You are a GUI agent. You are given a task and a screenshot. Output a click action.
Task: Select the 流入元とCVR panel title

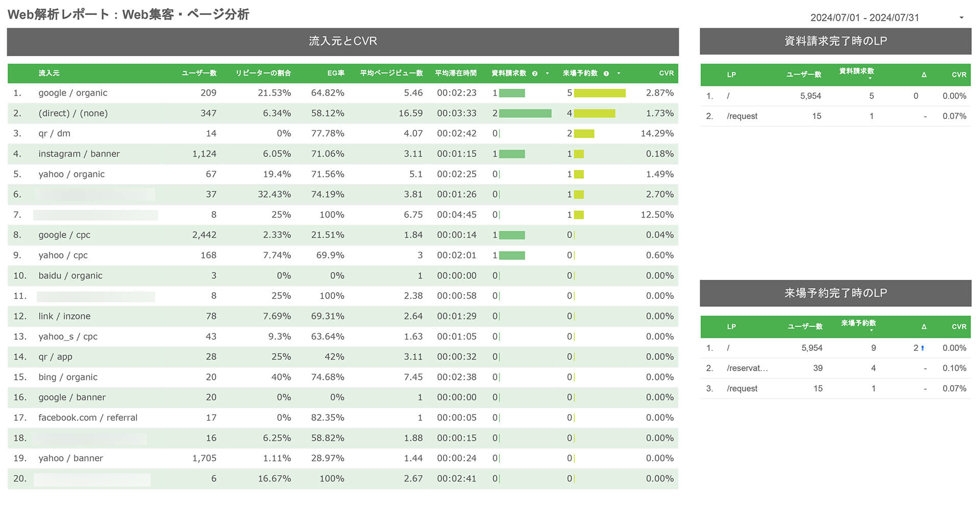pyautogui.click(x=342, y=41)
